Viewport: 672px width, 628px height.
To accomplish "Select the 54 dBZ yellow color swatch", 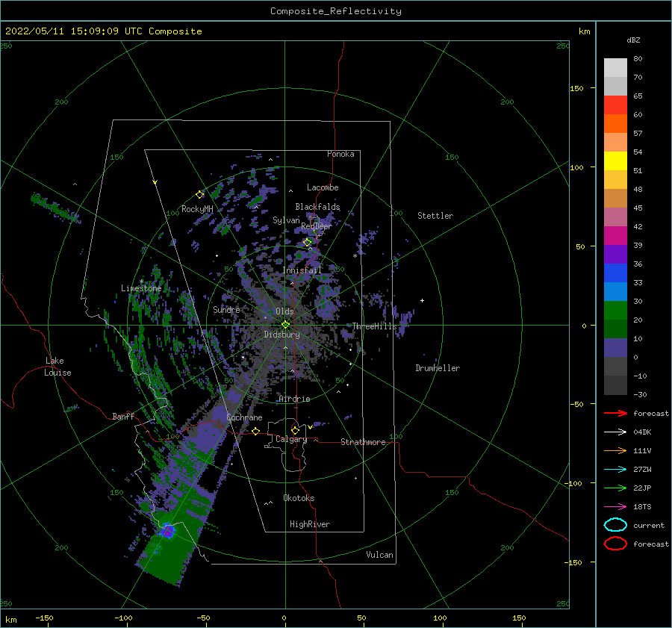I will pyautogui.click(x=615, y=161).
